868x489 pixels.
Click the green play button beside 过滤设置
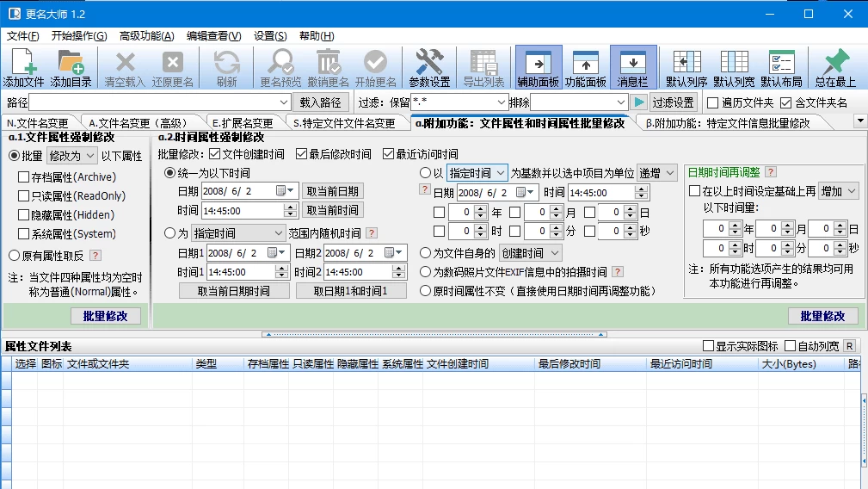click(x=638, y=102)
